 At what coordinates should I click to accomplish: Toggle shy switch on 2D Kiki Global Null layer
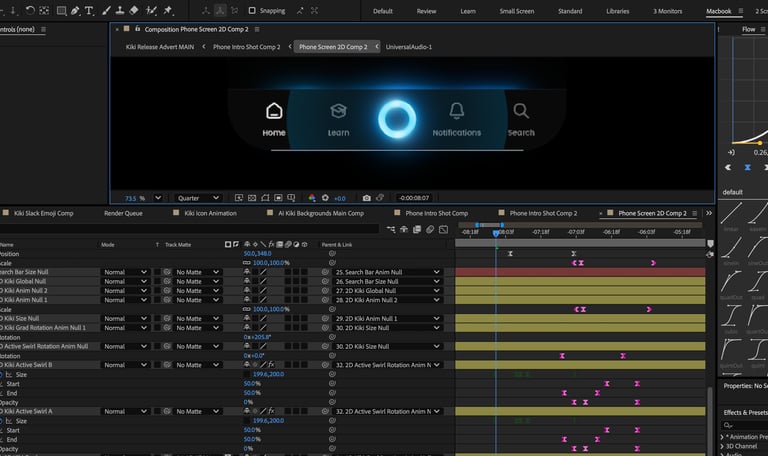point(247,281)
